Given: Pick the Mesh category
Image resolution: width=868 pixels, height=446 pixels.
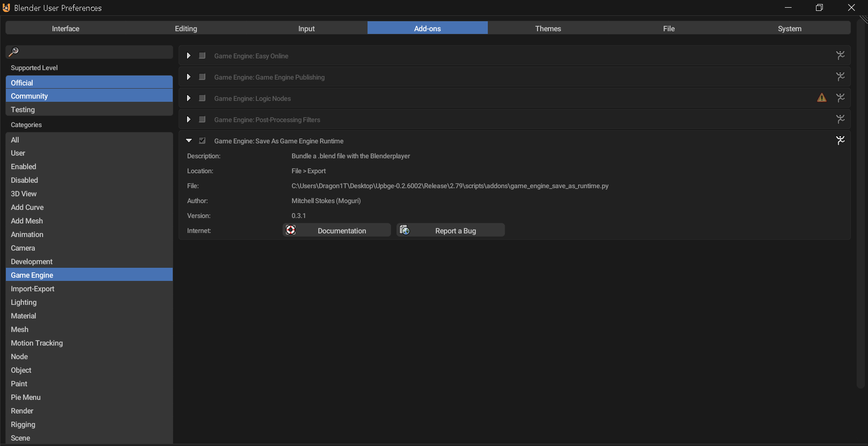Looking at the screenshot, I should [89, 329].
